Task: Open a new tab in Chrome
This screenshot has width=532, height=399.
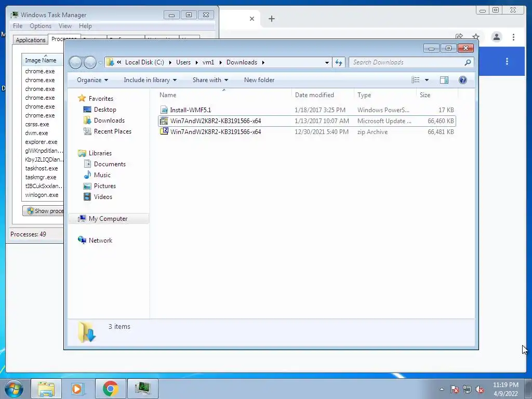Action: click(271, 19)
